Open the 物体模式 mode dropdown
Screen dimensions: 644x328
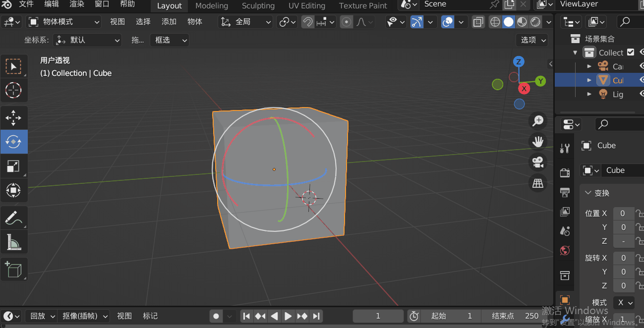click(x=63, y=22)
